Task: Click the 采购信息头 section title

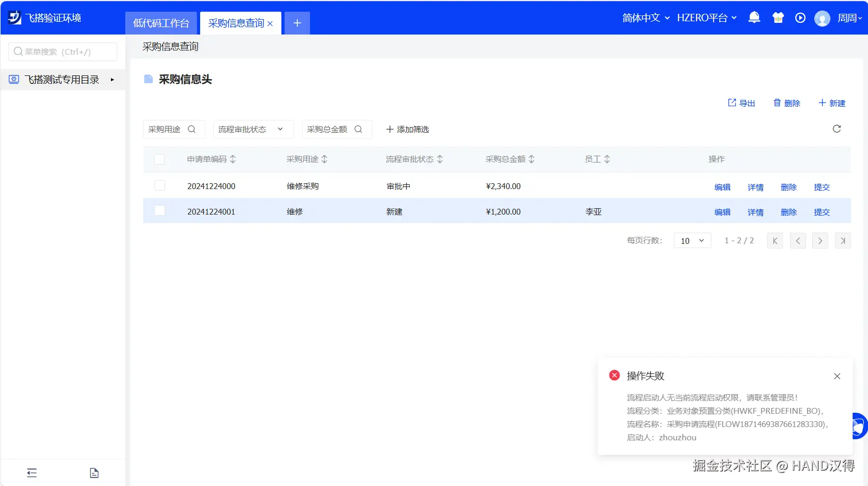Action: point(185,79)
